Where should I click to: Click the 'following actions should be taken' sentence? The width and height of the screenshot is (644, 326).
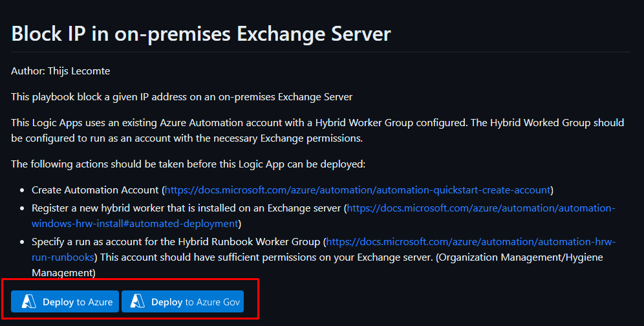pos(188,164)
